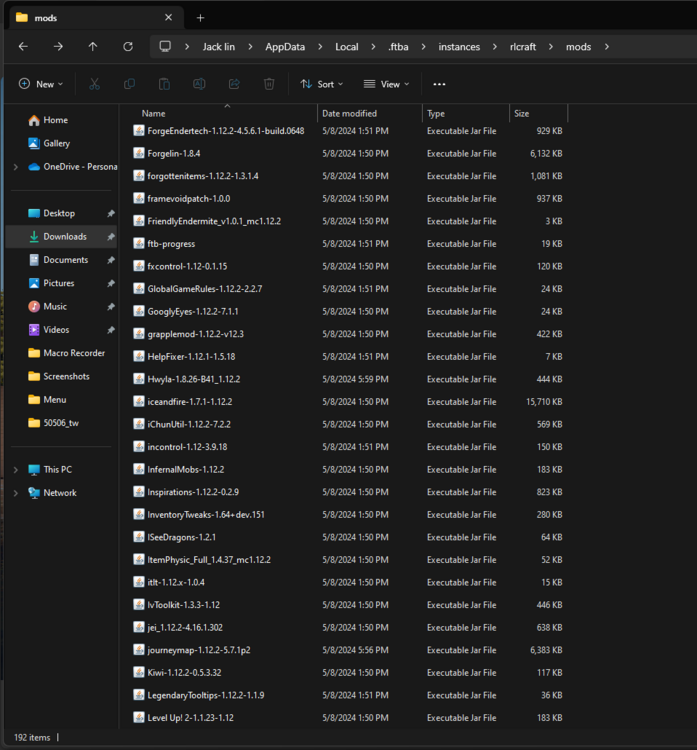Open the New item dropdown
Image resolution: width=697 pixels, height=750 pixels.
click(41, 84)
